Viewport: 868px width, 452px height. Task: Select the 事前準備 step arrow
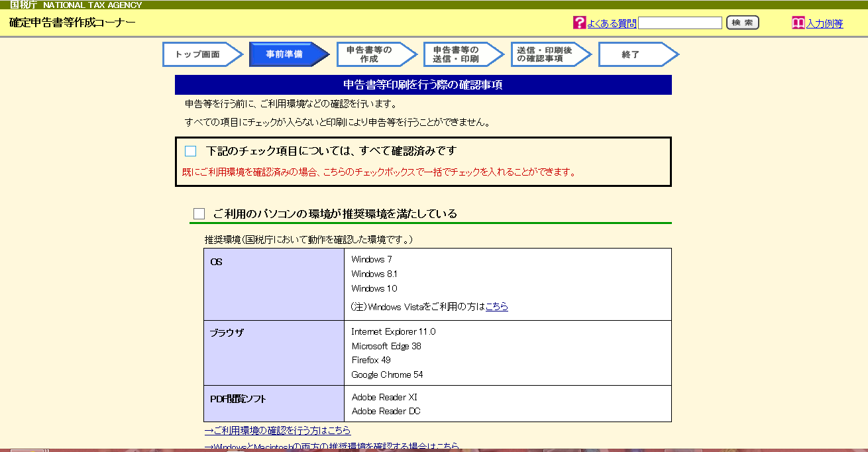point(285,54)
